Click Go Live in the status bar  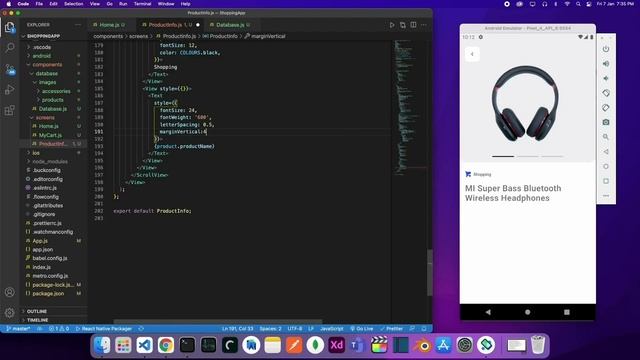tap(362, 329)
